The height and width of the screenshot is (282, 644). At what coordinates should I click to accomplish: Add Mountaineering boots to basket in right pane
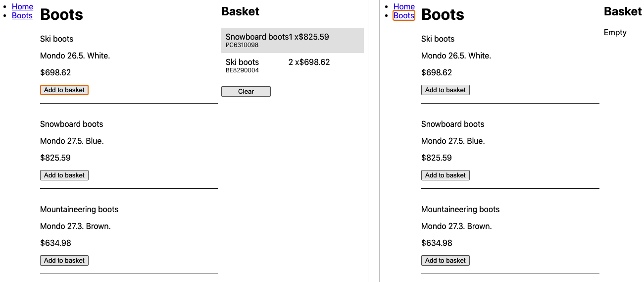click(445, 260)
